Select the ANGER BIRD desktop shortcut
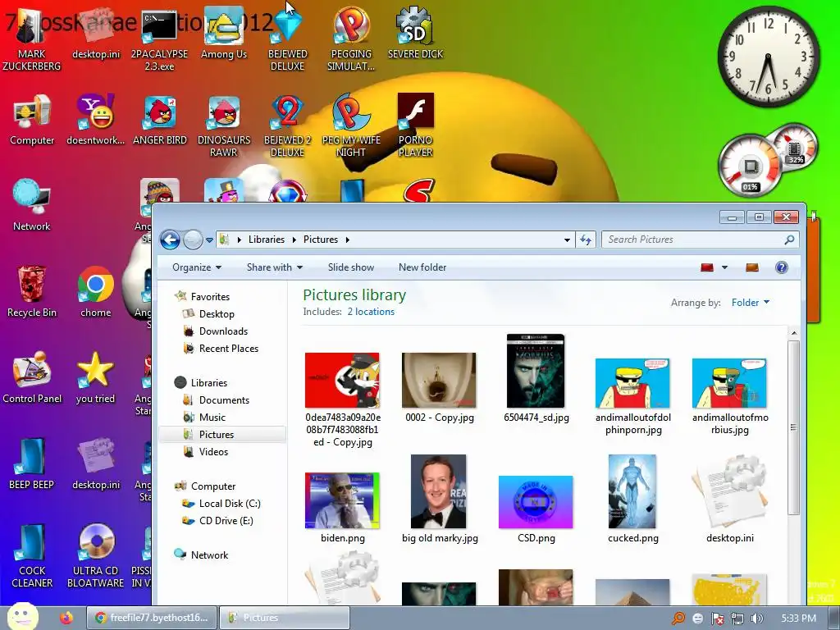The image size is (840, 630). 160,121
